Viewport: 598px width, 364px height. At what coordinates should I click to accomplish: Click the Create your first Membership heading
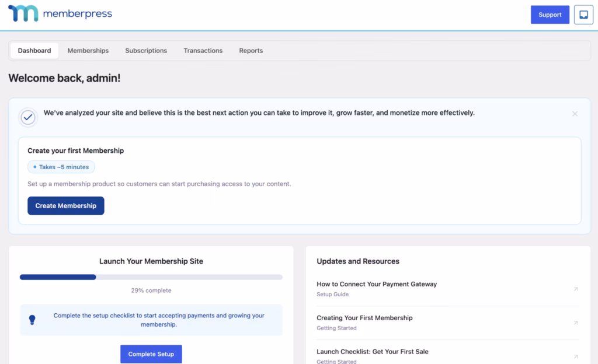point(75,150)
